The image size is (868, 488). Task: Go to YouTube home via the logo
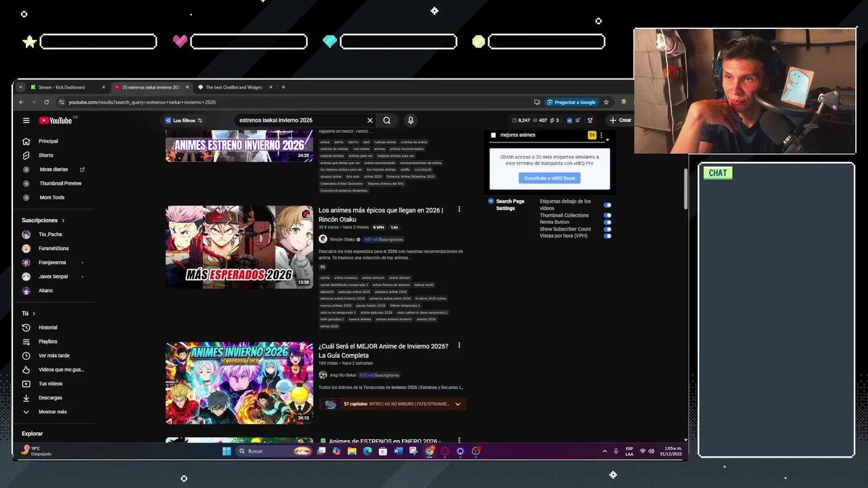pyautogui.click(x=56, y=121)
